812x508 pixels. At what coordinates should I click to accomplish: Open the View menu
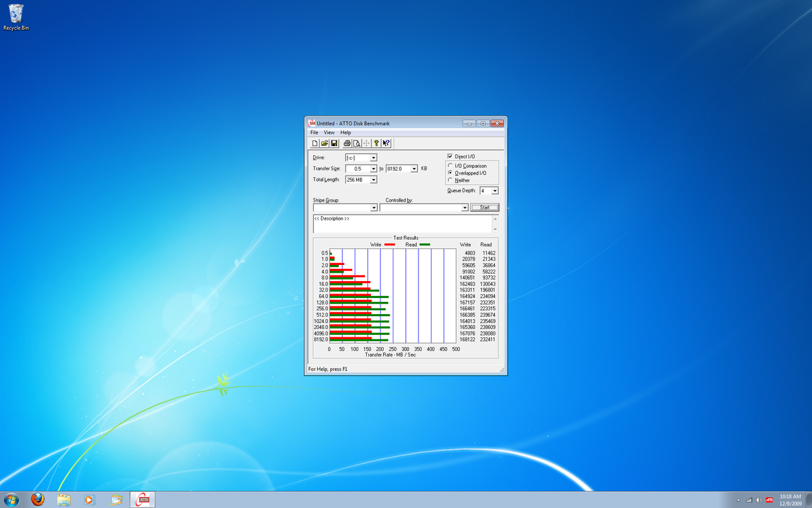(x=329, y=132)
